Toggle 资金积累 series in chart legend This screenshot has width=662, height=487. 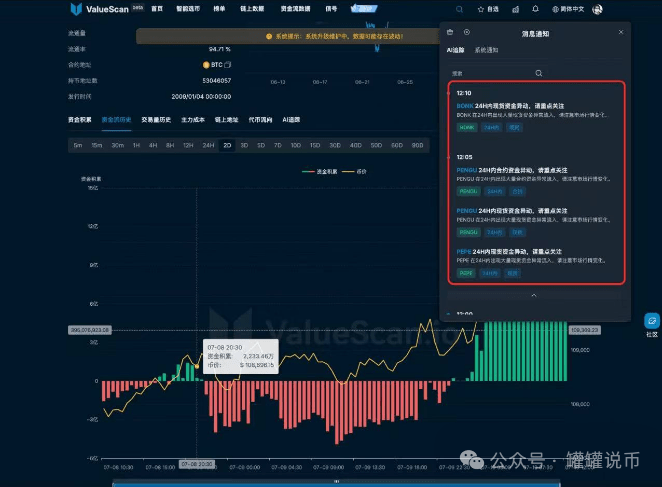click(x=320, y=171)
